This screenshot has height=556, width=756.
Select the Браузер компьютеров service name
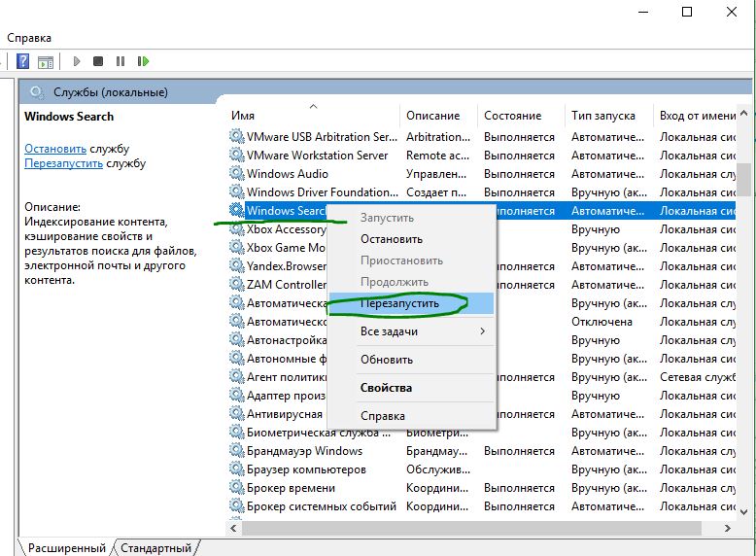(x=306, y=469)
